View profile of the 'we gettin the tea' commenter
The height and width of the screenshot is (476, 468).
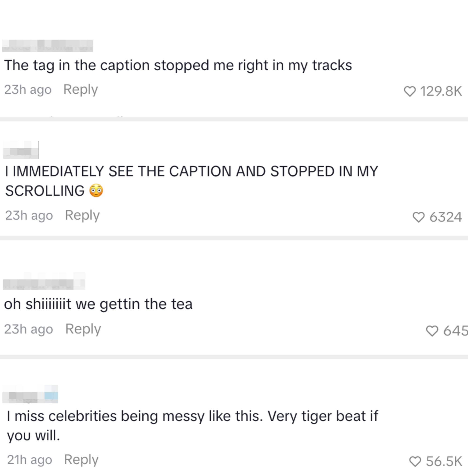click(x=44, y=281)
